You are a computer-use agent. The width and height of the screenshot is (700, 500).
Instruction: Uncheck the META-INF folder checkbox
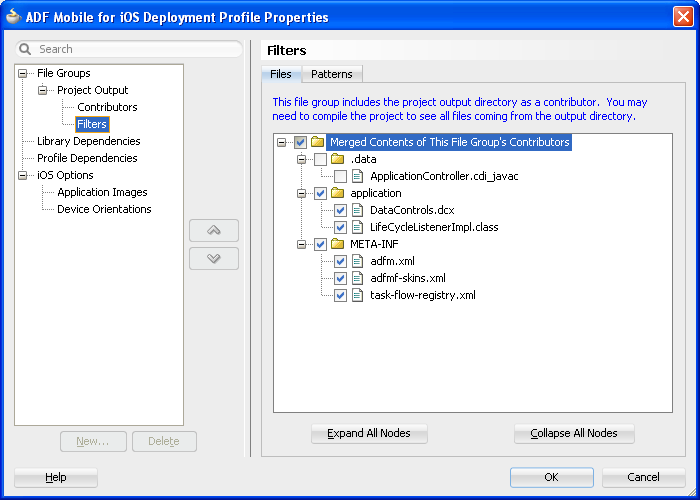point(320,244)
